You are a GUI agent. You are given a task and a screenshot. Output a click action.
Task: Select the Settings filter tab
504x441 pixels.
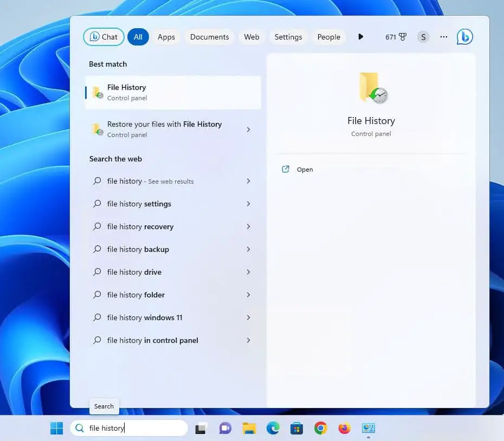tap(288, 37)
